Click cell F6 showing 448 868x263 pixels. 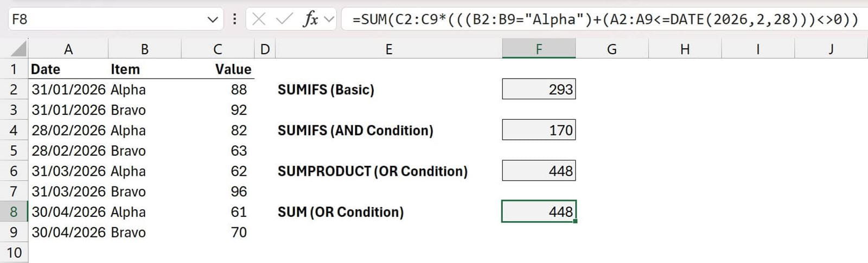pyautogui.click(x=539, y=171)
